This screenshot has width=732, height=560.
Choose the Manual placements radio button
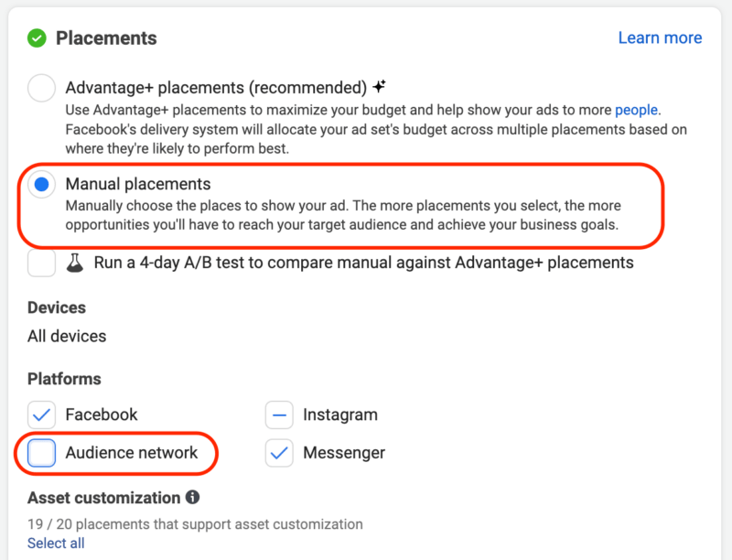pyautogui.click(x=41, y=185)
